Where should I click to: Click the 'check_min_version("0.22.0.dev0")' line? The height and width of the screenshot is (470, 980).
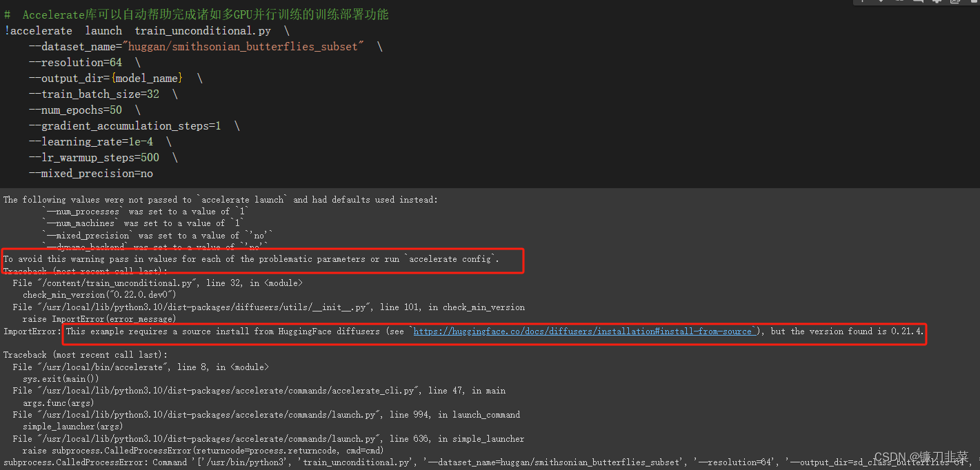click(x=99, y=295)
